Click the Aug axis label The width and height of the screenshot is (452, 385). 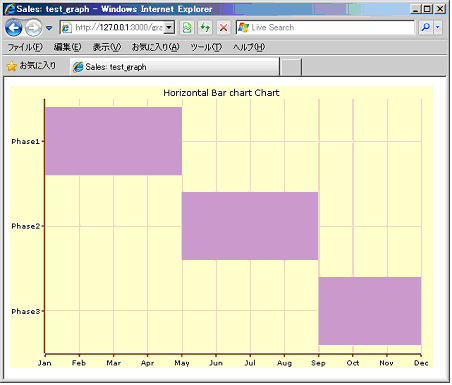[284, 363]
